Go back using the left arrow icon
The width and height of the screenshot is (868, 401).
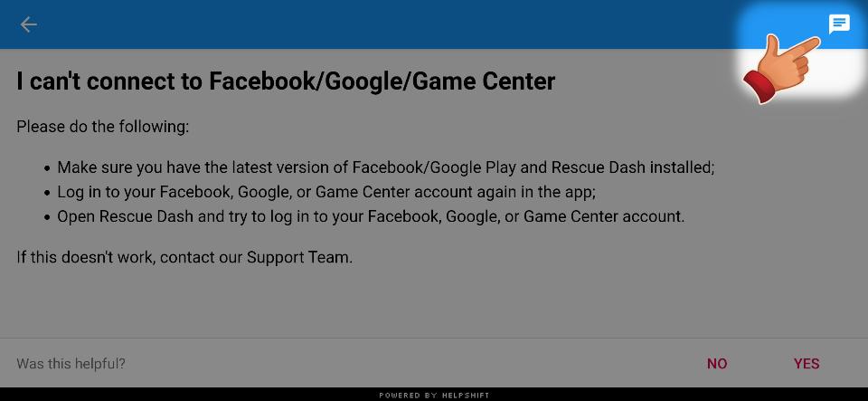click(x=28, y=24)
